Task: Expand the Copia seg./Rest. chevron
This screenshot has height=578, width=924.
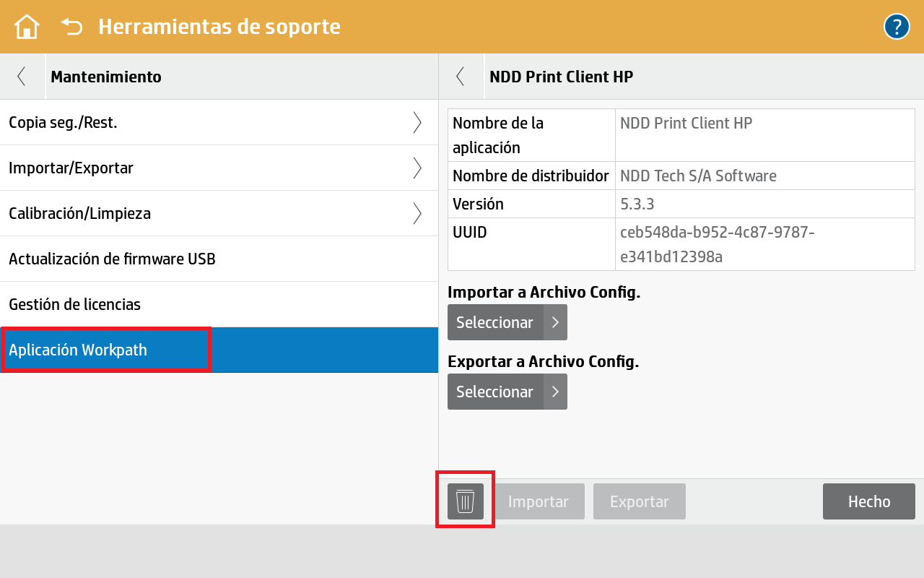Action: pos(417,123)
